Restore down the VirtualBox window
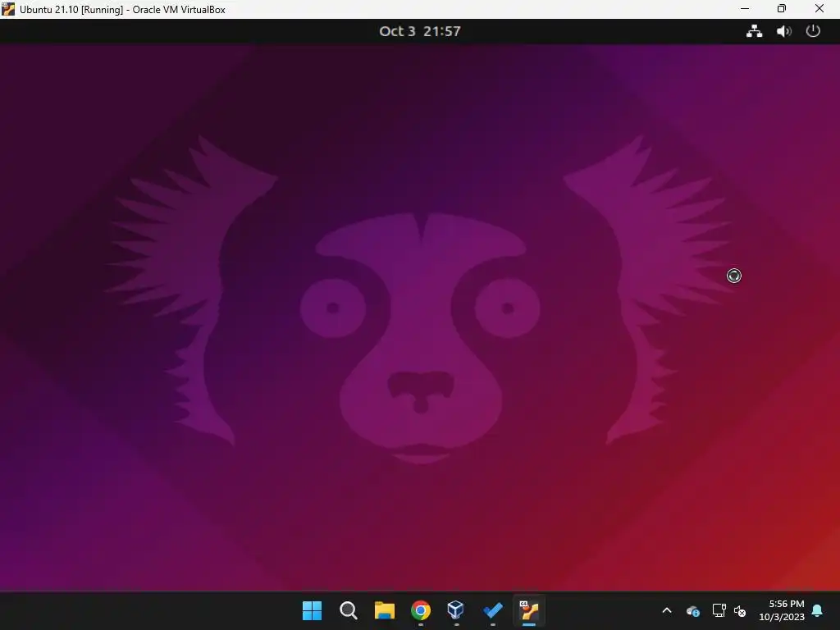The width and height of the screenshot is (840, 630). [x=782, y=9]
